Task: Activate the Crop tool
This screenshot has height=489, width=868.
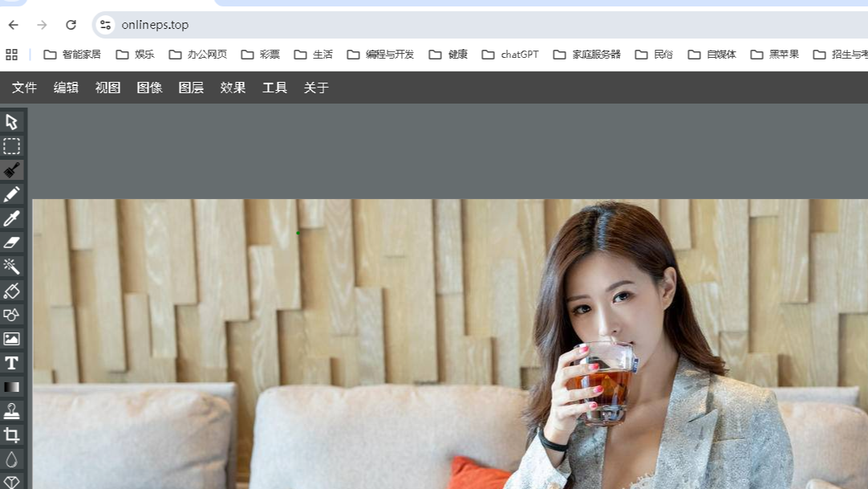Action: click(x=11, y=435)
